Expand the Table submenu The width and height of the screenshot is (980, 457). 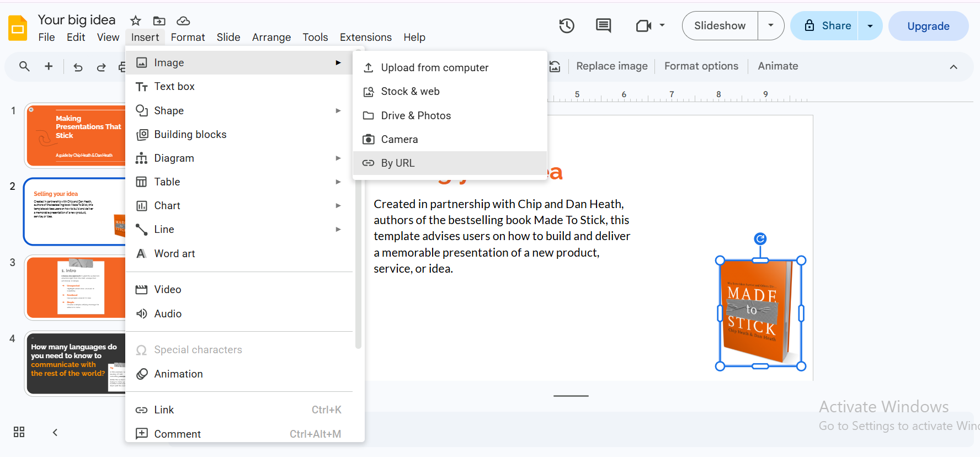(239, 182)
